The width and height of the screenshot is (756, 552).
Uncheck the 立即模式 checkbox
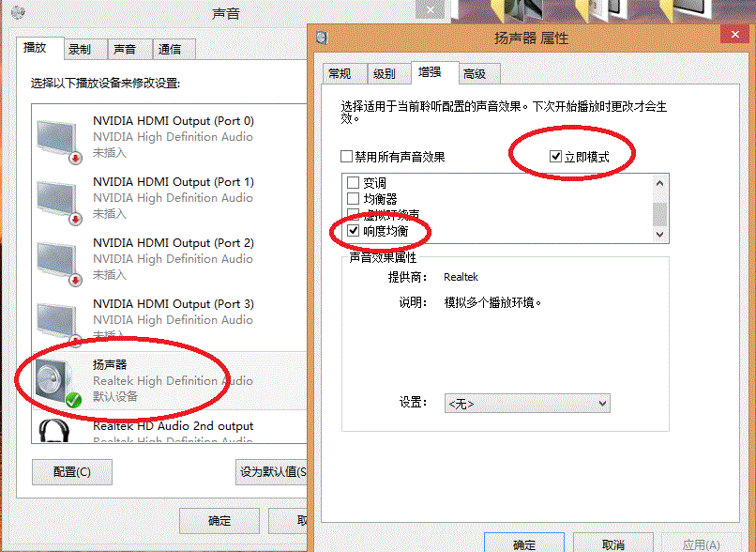click(555, 157)
